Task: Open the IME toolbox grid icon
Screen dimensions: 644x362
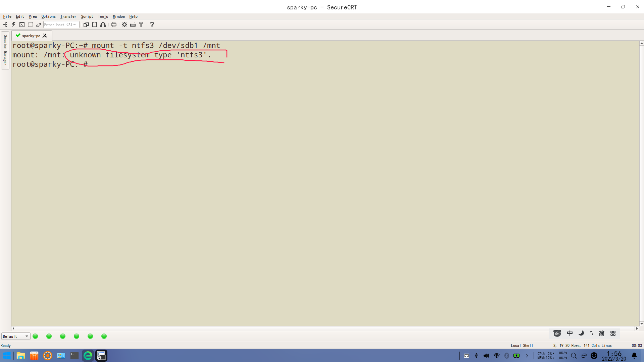Action: tap(613, 333)
